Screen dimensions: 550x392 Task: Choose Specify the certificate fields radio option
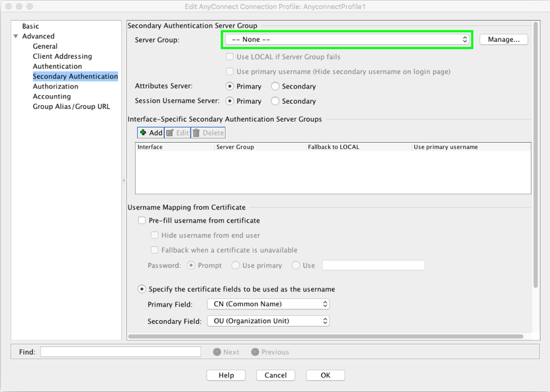click(x=142, y=290)
